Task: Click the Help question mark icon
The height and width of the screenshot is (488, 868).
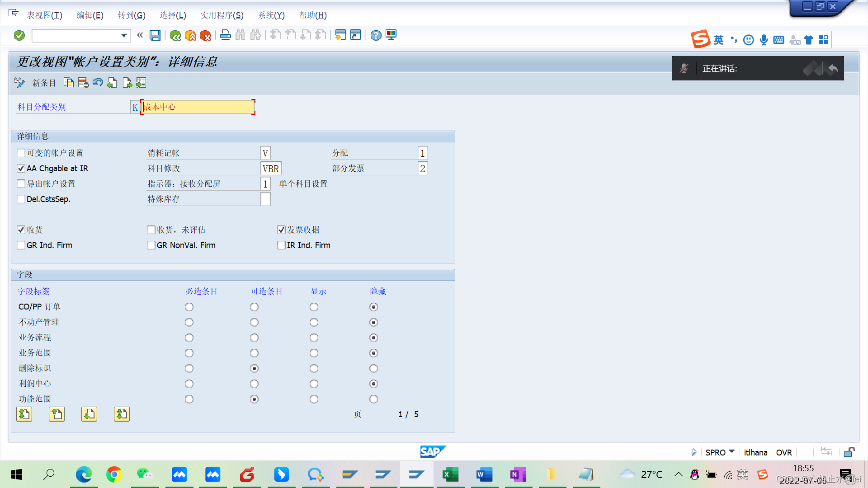Action: click(376, 35)
